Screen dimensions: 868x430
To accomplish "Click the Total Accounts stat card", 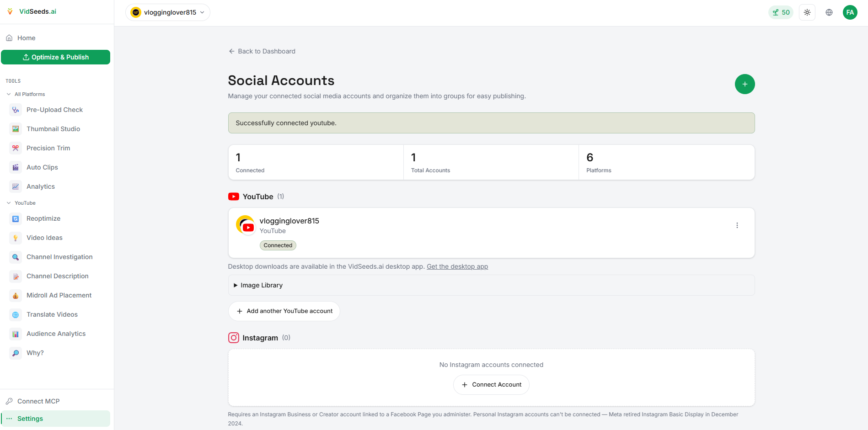I will tap(491, 162).
